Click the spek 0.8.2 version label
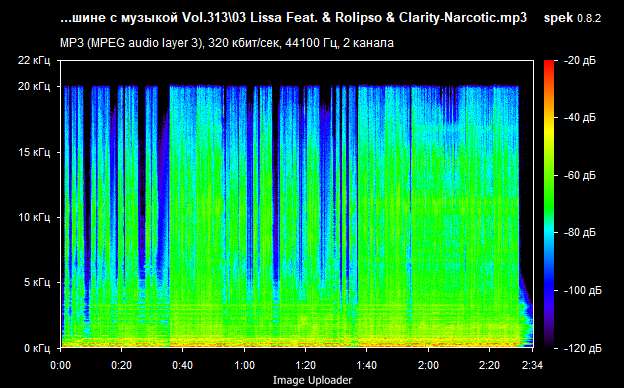Viewport: 624px width, 388px height. point(572,18)
